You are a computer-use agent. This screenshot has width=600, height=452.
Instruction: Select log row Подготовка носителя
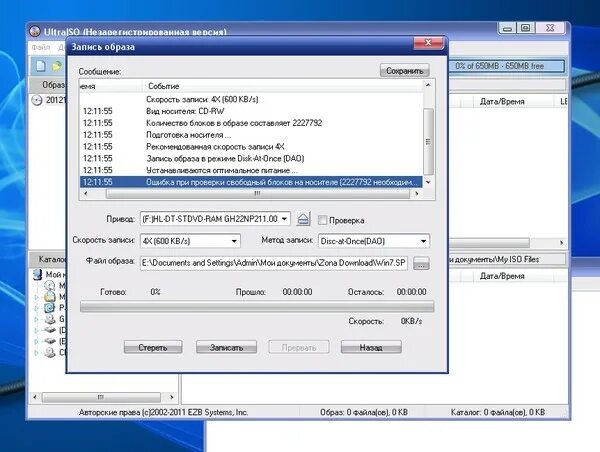tap(251, 135)
